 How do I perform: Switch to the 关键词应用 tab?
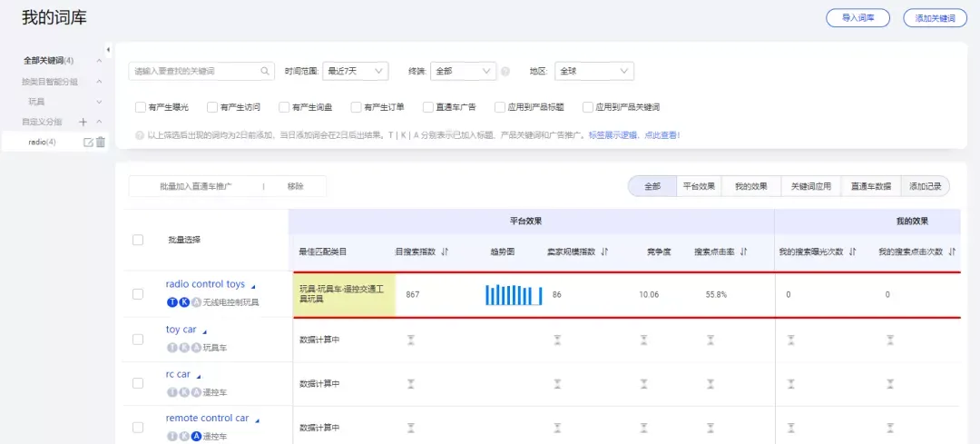coord(810,186)
